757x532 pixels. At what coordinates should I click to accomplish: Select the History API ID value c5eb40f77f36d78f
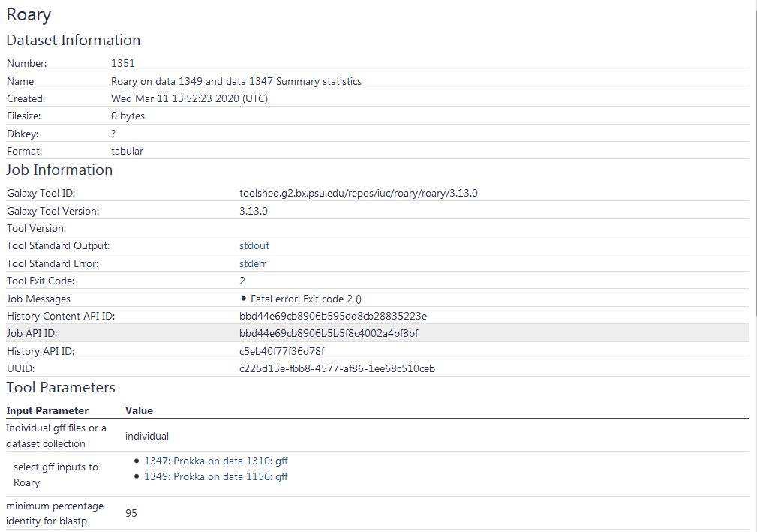pos(282,351)
